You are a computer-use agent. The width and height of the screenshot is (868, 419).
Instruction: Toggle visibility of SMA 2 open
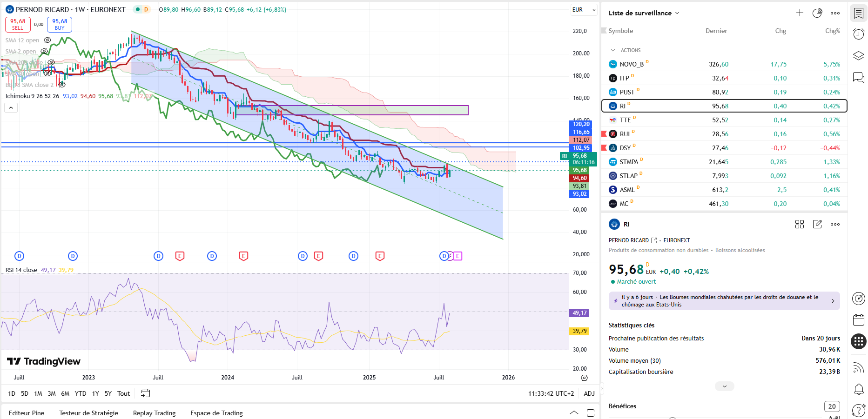click(x=44, y=52)
